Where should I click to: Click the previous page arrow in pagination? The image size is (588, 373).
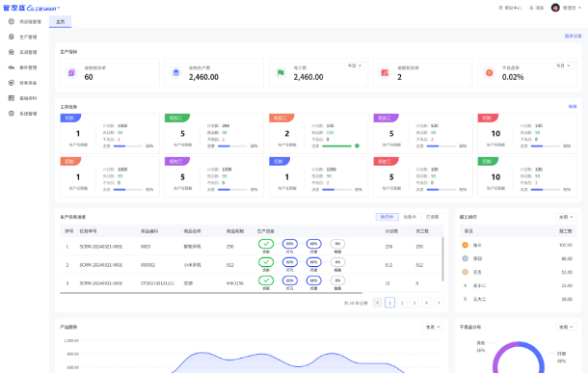coord(378,303)
